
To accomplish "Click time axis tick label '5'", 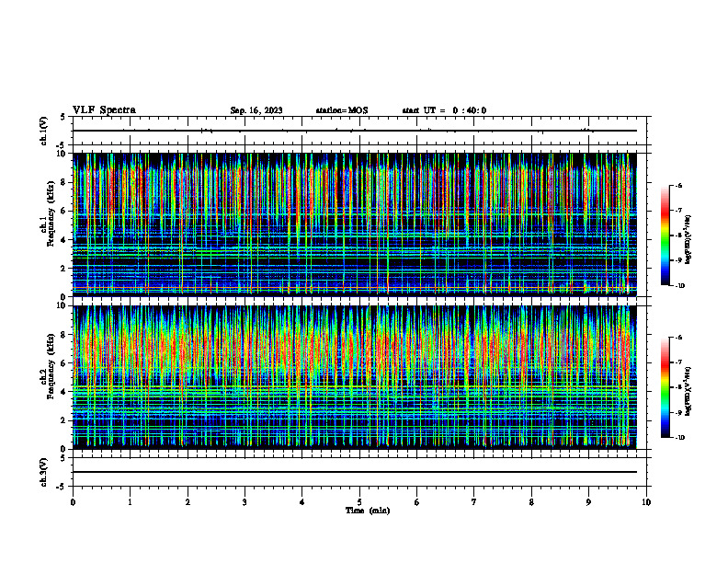I will point(359,502).
